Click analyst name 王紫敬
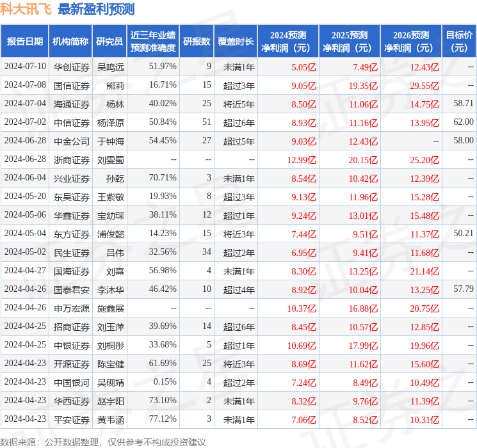This screenshot has height=448, width=477. coord(111,197)
